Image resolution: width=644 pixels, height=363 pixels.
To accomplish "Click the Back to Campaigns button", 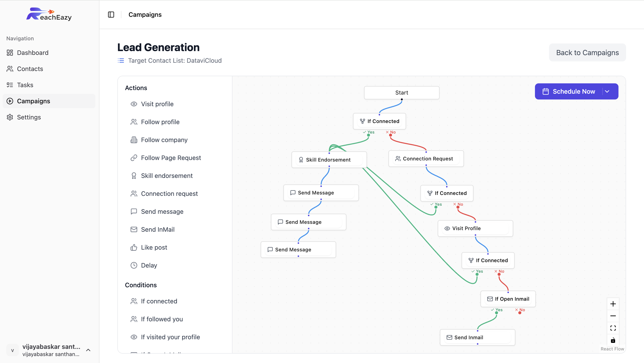I will 587,52.
